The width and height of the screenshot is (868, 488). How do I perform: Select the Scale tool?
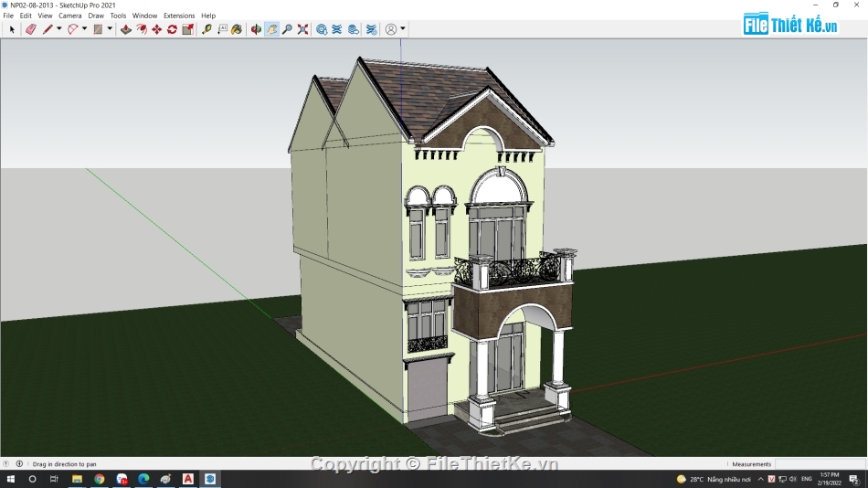point(187,29)
